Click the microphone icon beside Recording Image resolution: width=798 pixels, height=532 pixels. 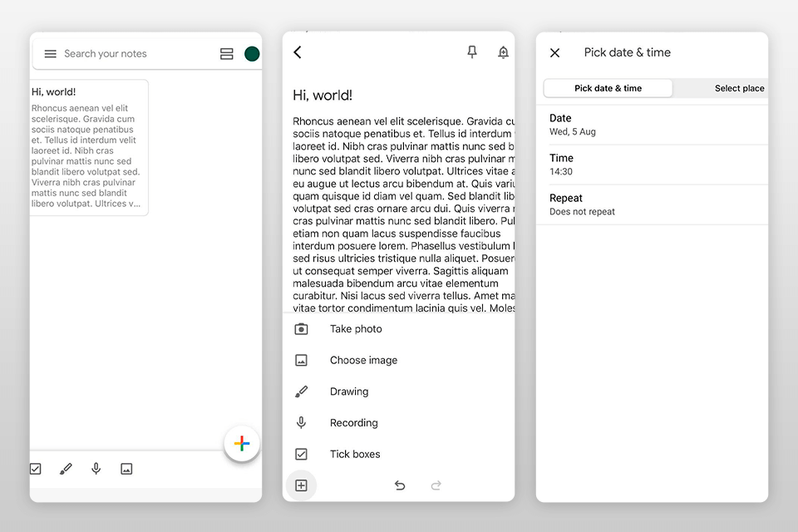click(x=301, y=422)
